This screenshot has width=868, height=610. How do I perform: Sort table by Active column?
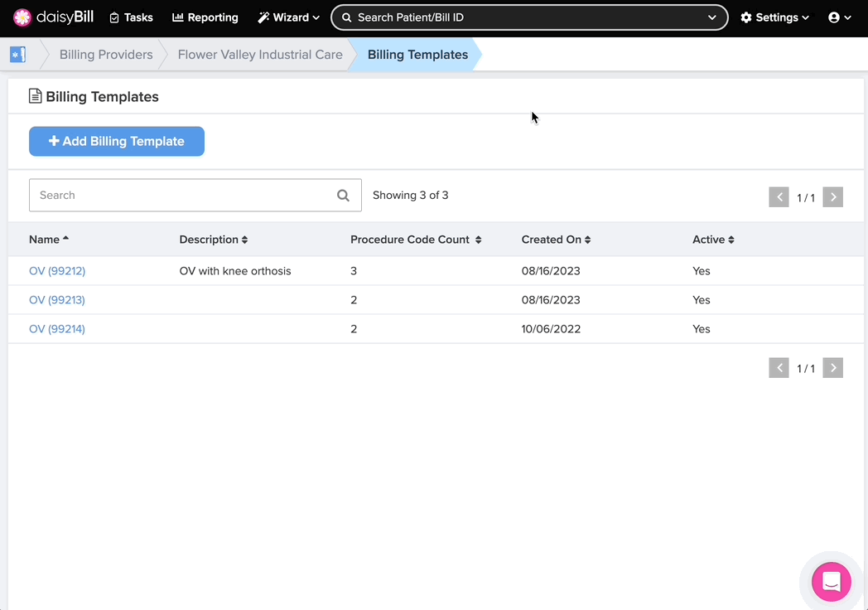713,240
